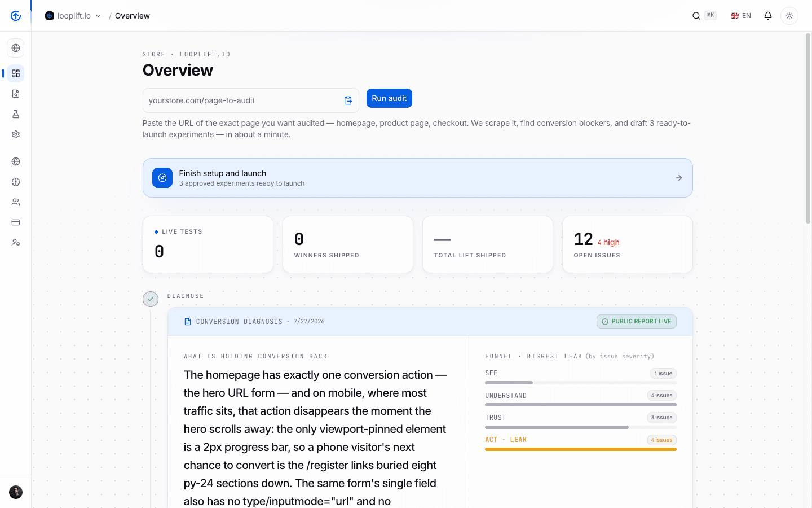Image resolution: width=812 pixels, height=508 pixels.
Task: Click the arrow on Finish setup banner
Action: [x=679, y=178]
